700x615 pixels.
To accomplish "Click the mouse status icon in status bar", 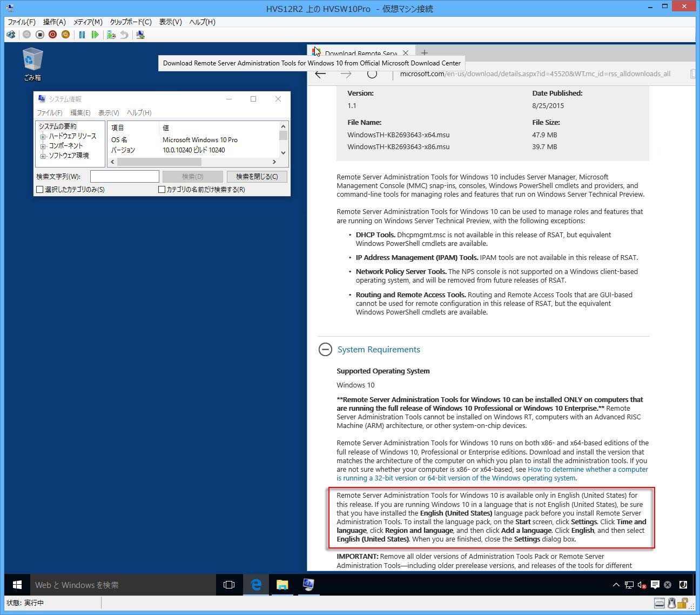I will (671, 603).
